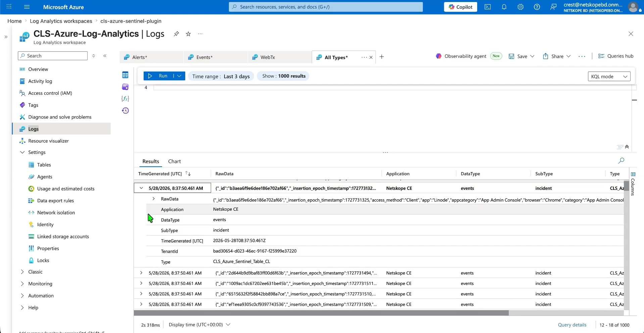Pin the CLS-Azure-Log-Analytics blade
This screenshot has height=333, width=644.
tap(176, 34)
